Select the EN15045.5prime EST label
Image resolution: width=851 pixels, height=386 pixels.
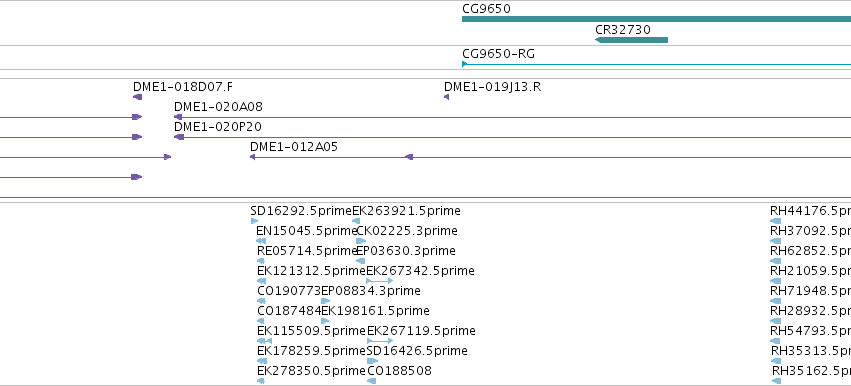click(307, 231)
